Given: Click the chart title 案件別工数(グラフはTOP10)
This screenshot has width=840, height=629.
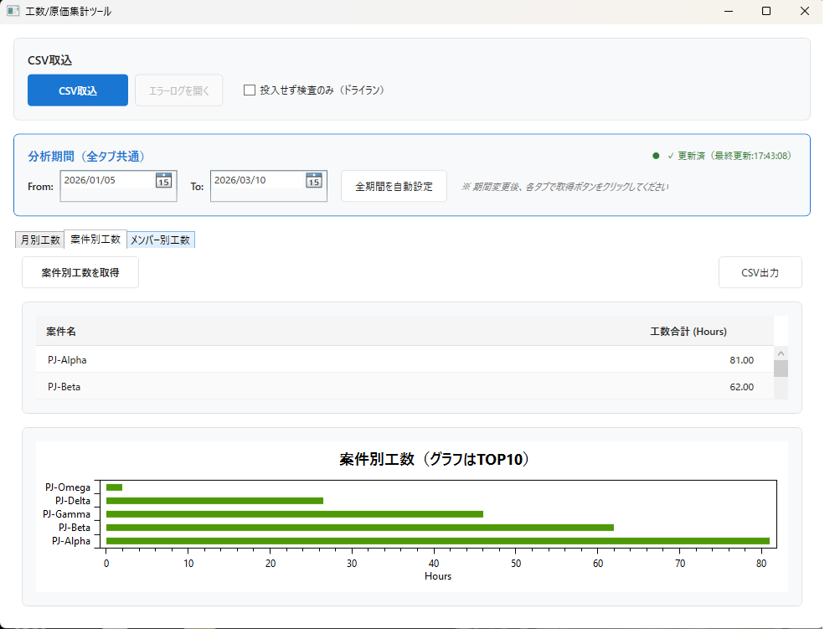Looking at the screenshot, I should pyautogui.click(x=434, y=459).
